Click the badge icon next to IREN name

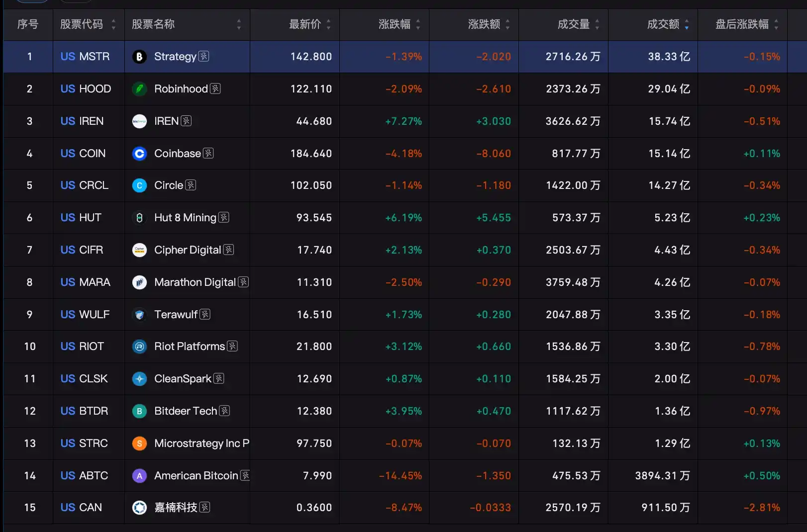pyautogui.click(x=186, y=121)
